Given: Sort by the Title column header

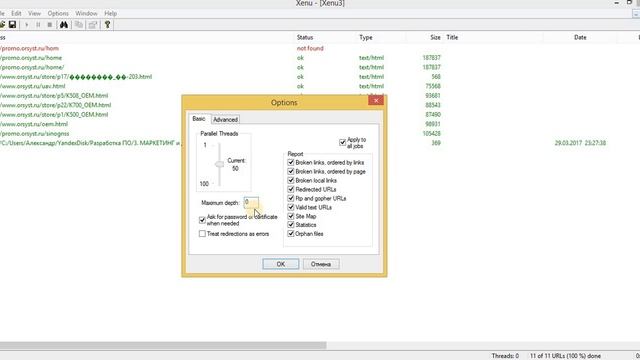Looking at the screenshot, I should (x=452, y=37).
